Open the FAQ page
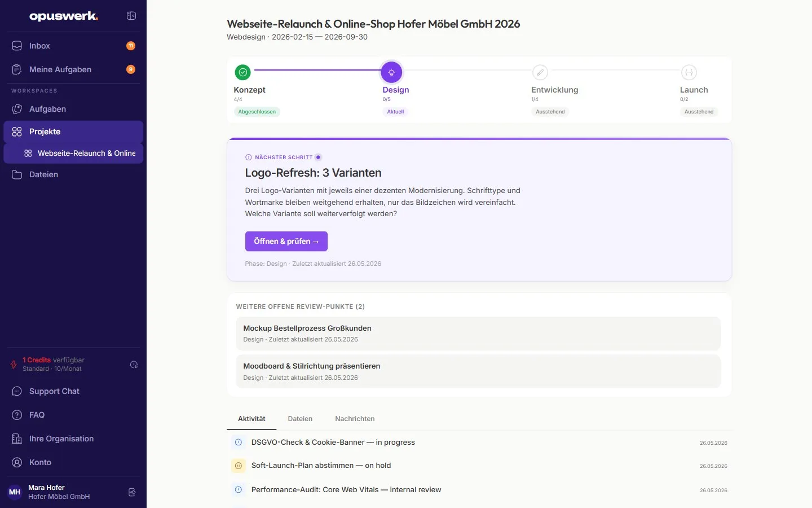The width and height of the screenshot is (812, 508). pos(73,415)
